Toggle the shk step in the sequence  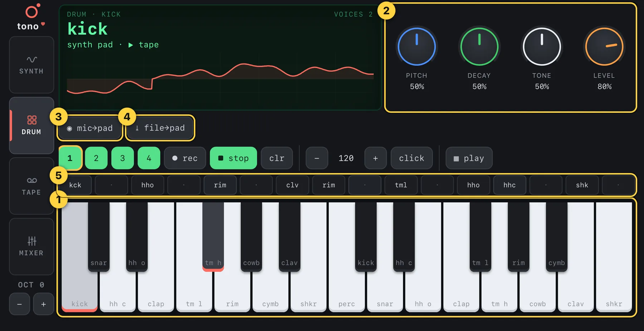[582, 185]
